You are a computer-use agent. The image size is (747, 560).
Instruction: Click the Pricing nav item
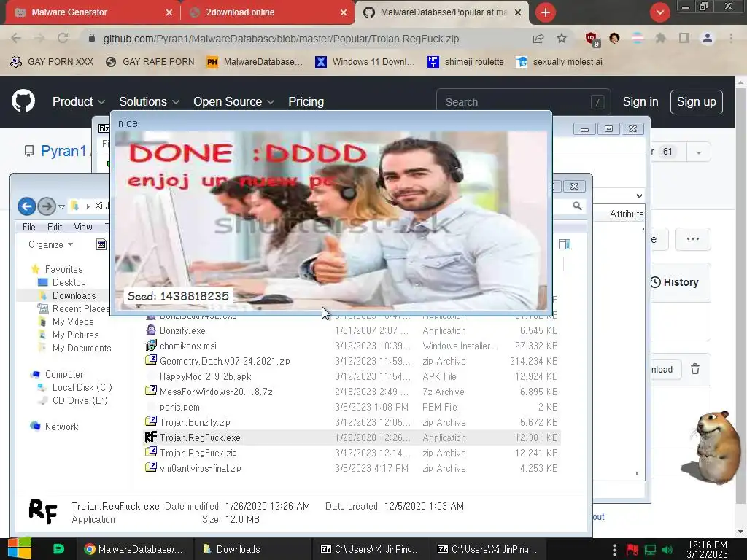tap(306, 101)
